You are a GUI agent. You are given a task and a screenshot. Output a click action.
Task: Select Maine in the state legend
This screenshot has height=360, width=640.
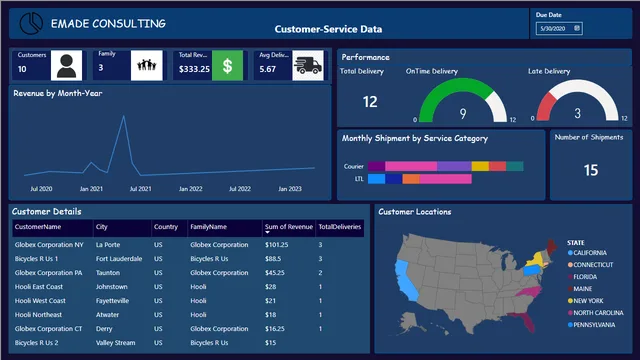(580, 289)
